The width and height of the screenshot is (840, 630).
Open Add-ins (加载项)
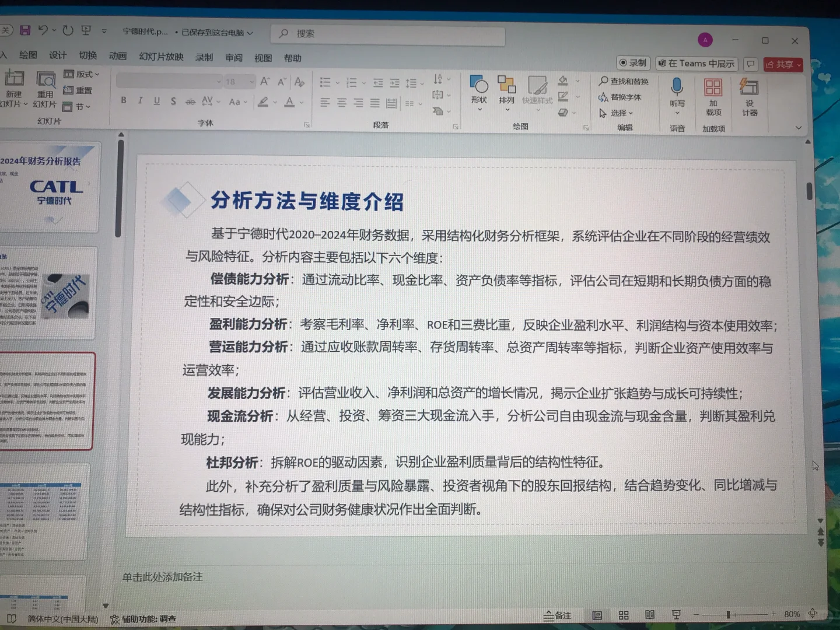pyautogui.click(x=713, y=97)
